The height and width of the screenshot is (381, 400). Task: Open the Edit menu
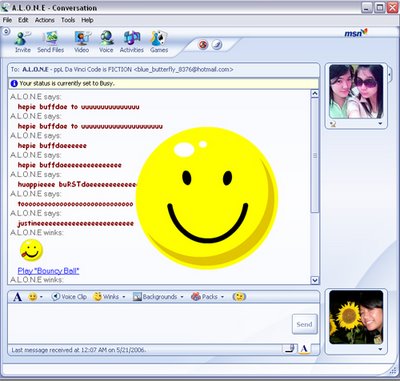[23, 20]
